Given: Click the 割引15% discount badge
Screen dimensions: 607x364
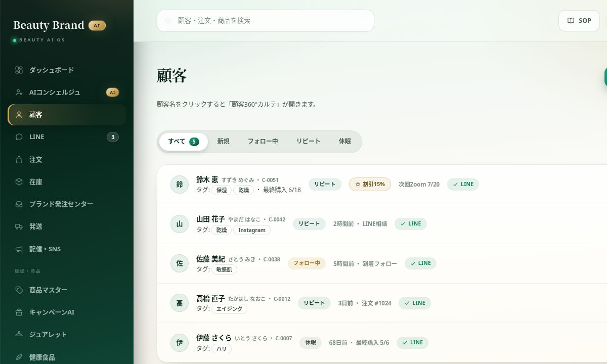Looking at the screenshot, I should click(370, 184).
